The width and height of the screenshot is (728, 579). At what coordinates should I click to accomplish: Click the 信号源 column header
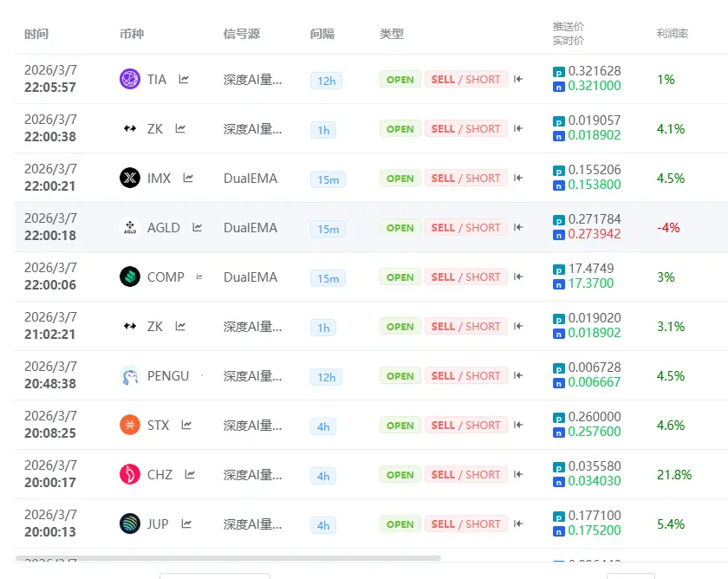coord(242,34)
